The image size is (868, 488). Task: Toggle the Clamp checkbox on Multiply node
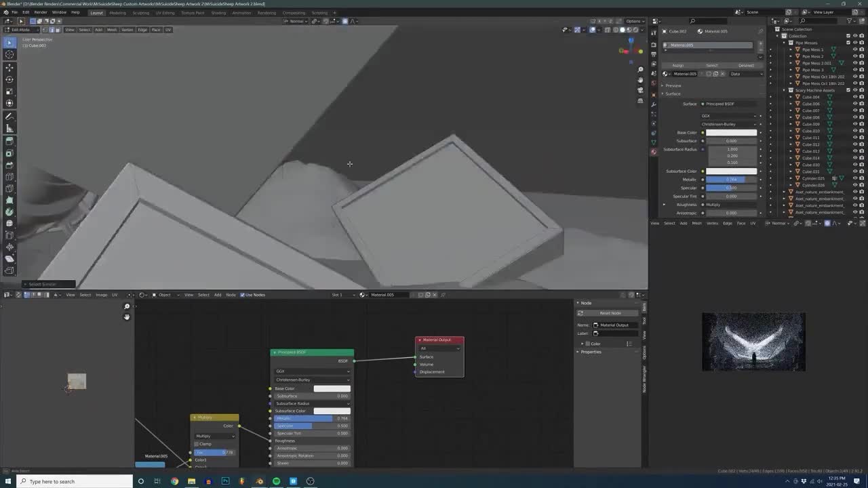[197, 444]
